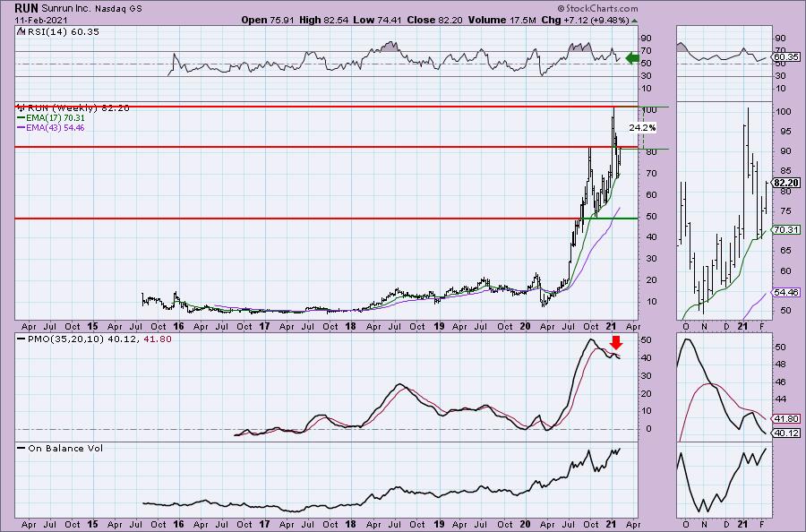The width and height of the screenshot is (806, 532).
Task: Click the boxed 40.12 PMO tag in zoom panel
Action: 786,433
